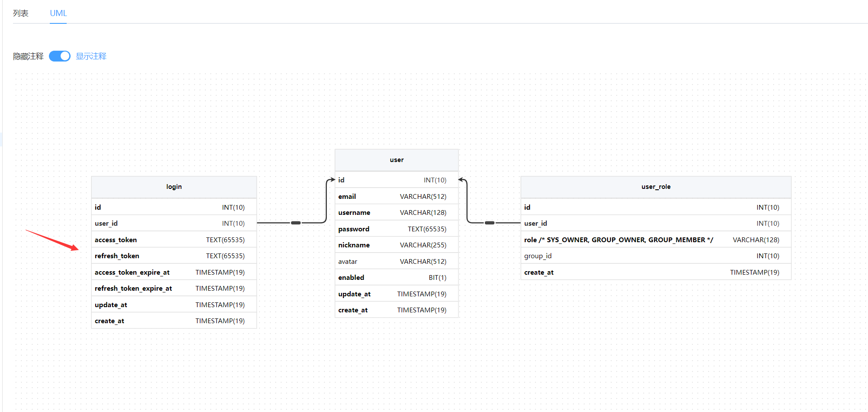Click arrowhead pointing into user id from left
This screenshot has height=412, width=868.
click(x=332, y=180)
